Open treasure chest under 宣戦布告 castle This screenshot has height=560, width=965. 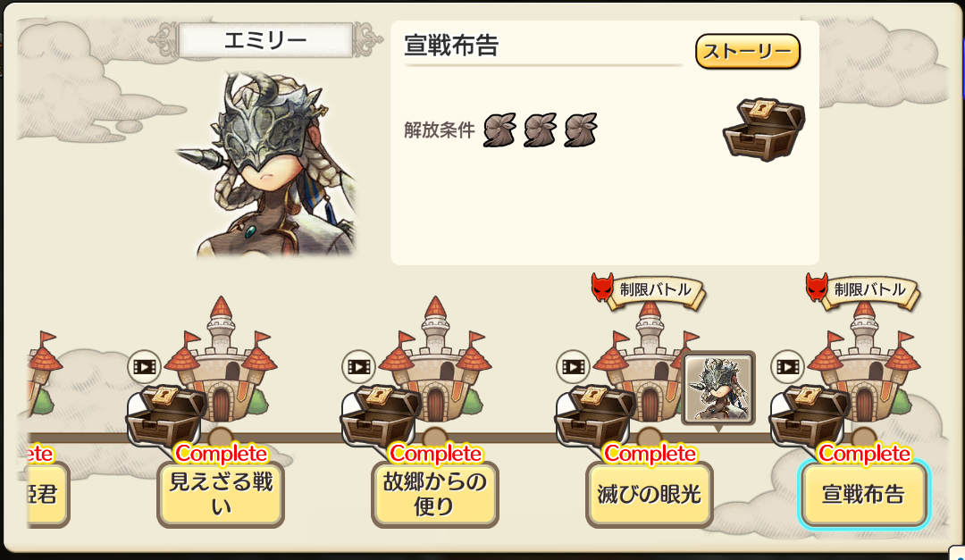pyautogui.click(x=808, y=414)
